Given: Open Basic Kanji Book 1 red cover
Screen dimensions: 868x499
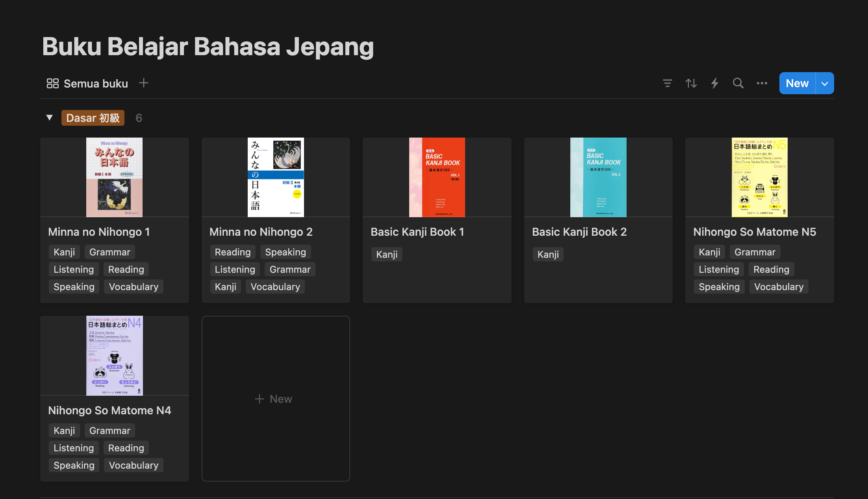Looking at the screenshot, I should (x=437, y=177).
